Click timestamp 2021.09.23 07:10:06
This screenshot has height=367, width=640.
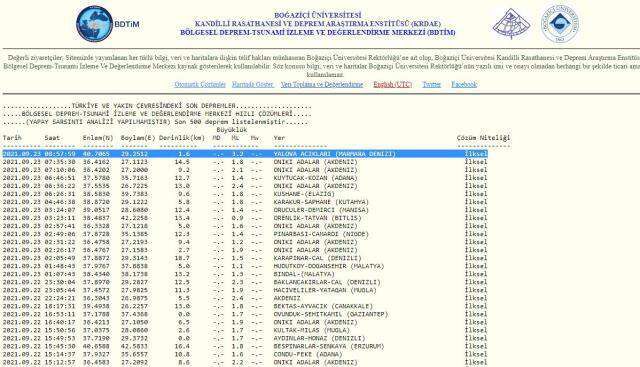tap(39, 170)
